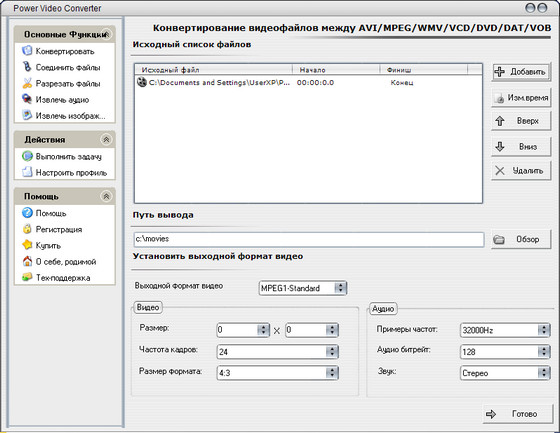Select the Соединить файлы icon
Viewport: 560px width, 433px height.
[27, 67]
